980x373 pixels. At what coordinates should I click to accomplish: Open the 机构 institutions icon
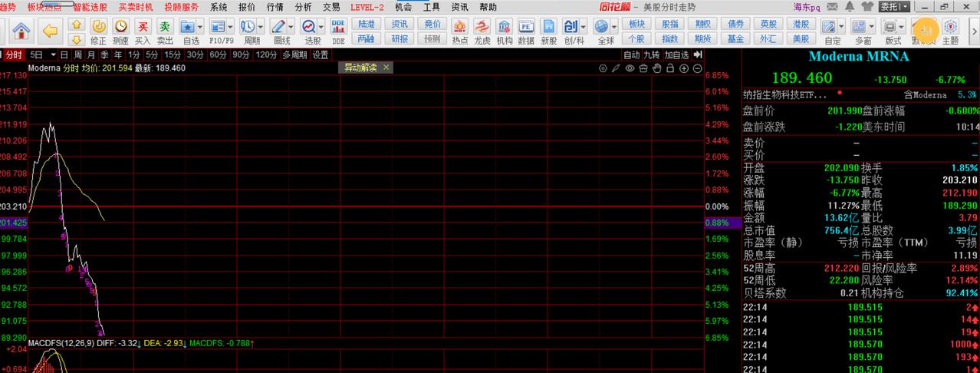[505, 27]
